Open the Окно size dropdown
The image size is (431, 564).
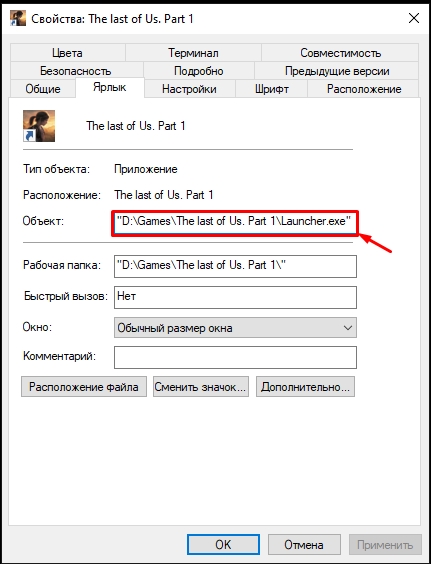235,327
